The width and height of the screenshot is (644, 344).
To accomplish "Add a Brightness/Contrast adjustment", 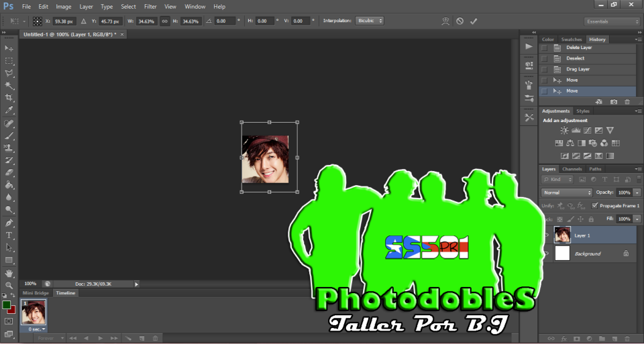I will point(564,131).
